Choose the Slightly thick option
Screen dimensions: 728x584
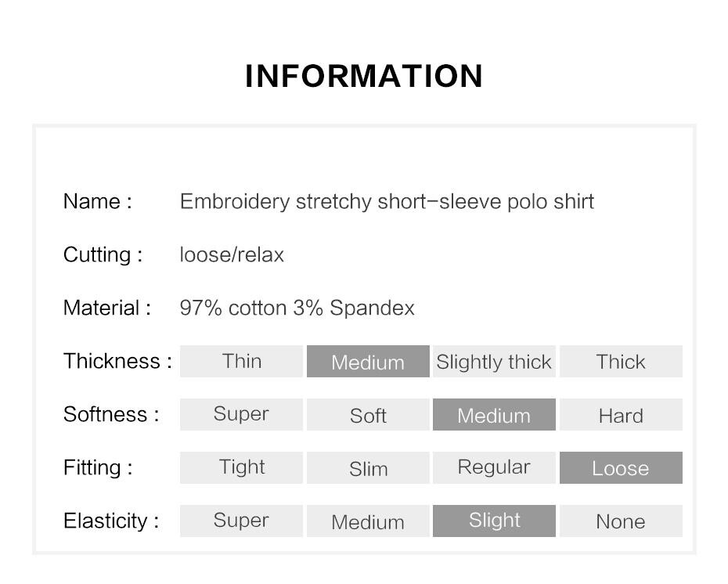[x=494, y=361]
